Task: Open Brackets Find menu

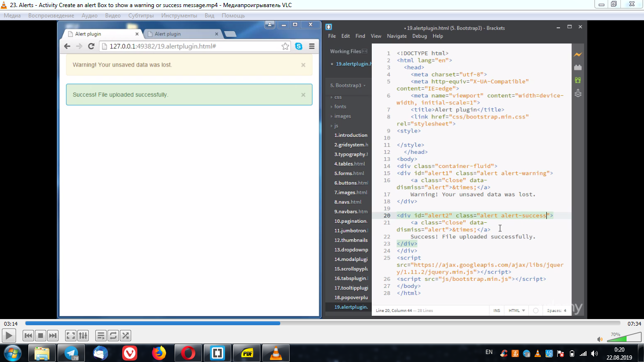Action: 360,36
